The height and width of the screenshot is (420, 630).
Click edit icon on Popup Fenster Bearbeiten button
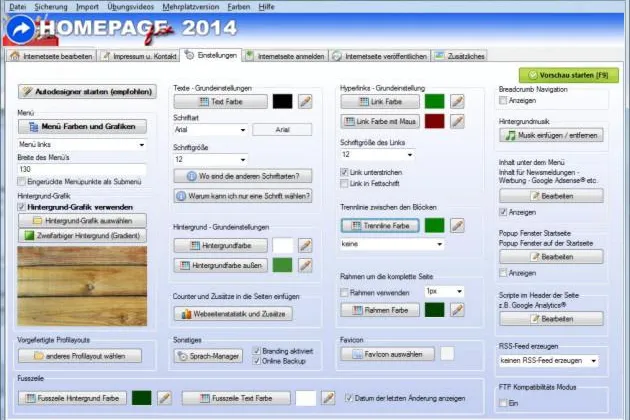[x=535, y=257]
